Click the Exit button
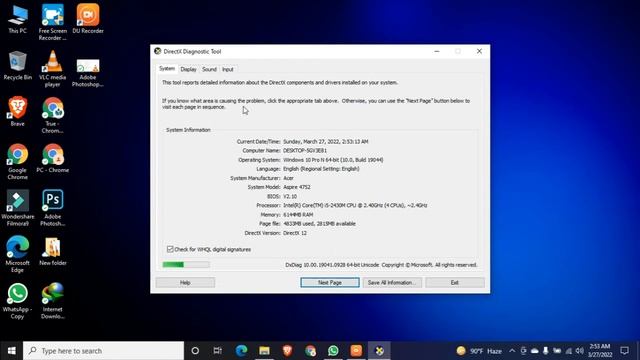 pyautogui.click(x=455, y=282)
